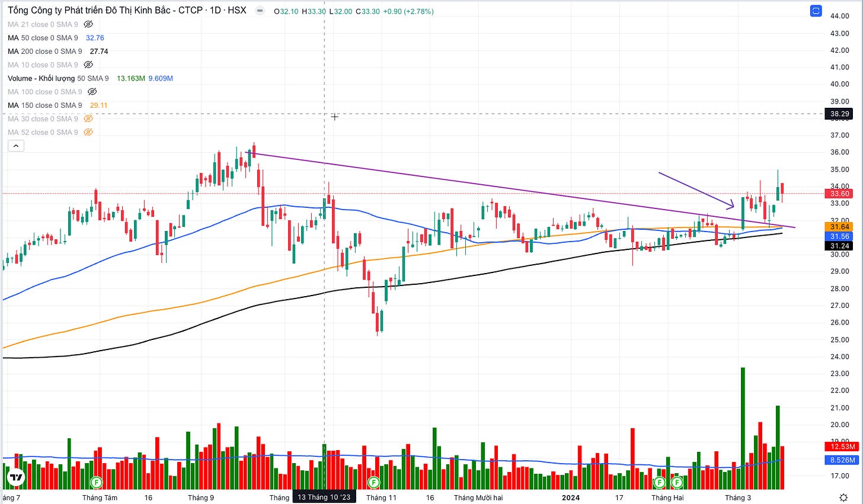Click the red last-price label 33.60
The image size is (863, 504).
click(x=839, y=194)
